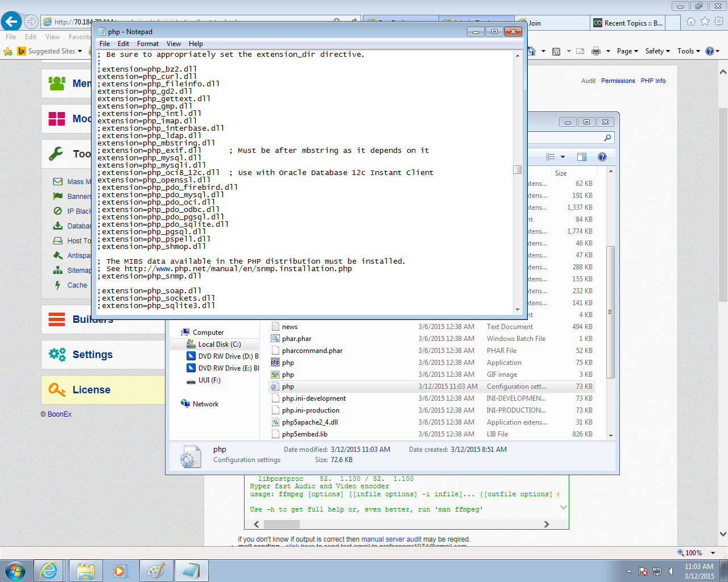Open the favorites star icon in IE

coord(705,22)
